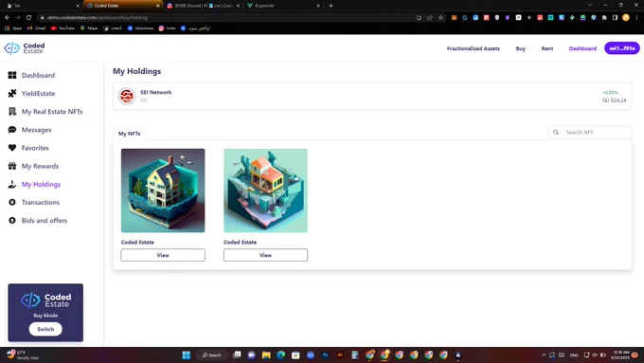Screen dimensions: 644x363
Task: Open a new browser tab
Action: point(331,6)
